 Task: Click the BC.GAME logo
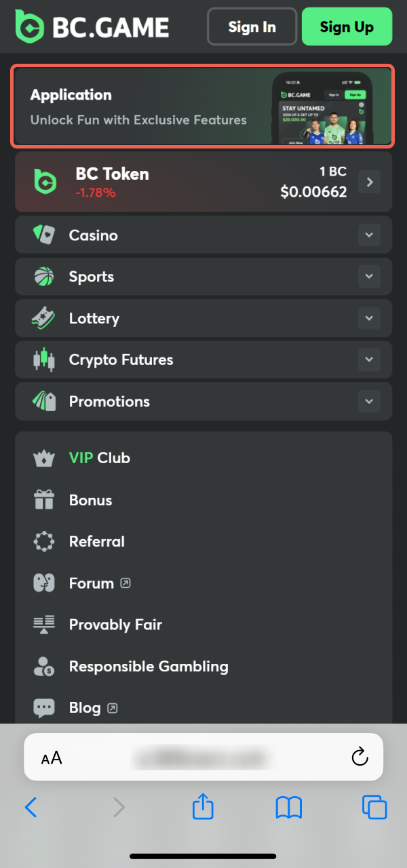92,26
